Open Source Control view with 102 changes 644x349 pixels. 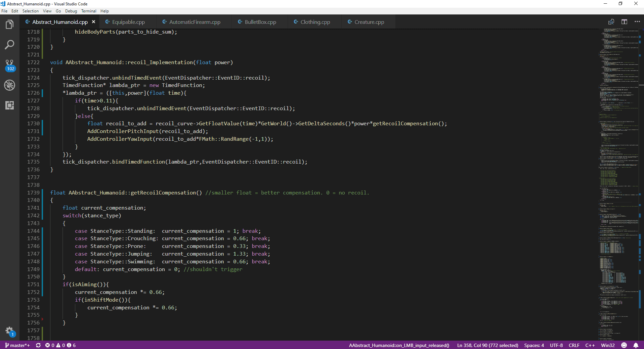point(9,66)
